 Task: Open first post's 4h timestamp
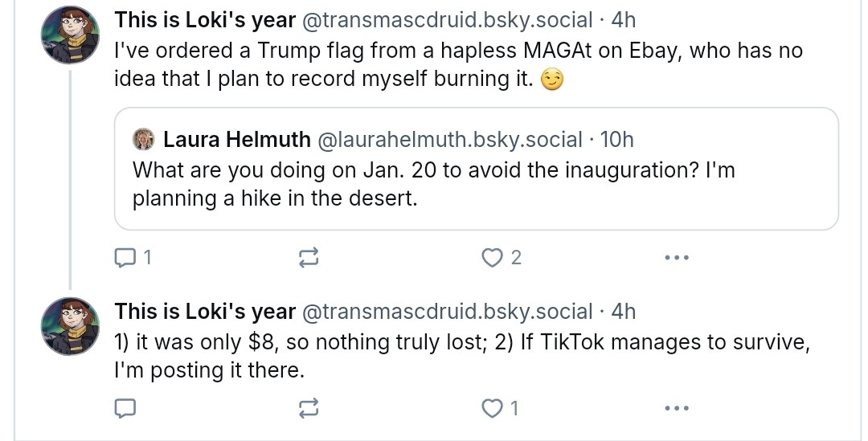pyautogui.click(x=623, y=20)
